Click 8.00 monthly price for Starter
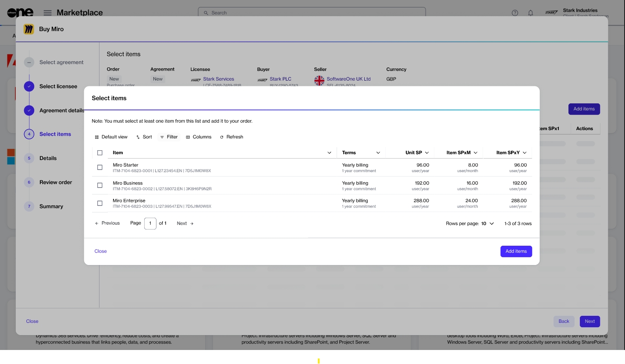625x364 pixels. point(473,165)
